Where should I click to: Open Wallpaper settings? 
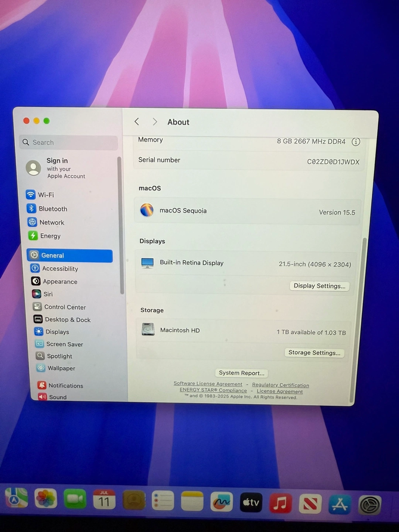click(56, 368)
